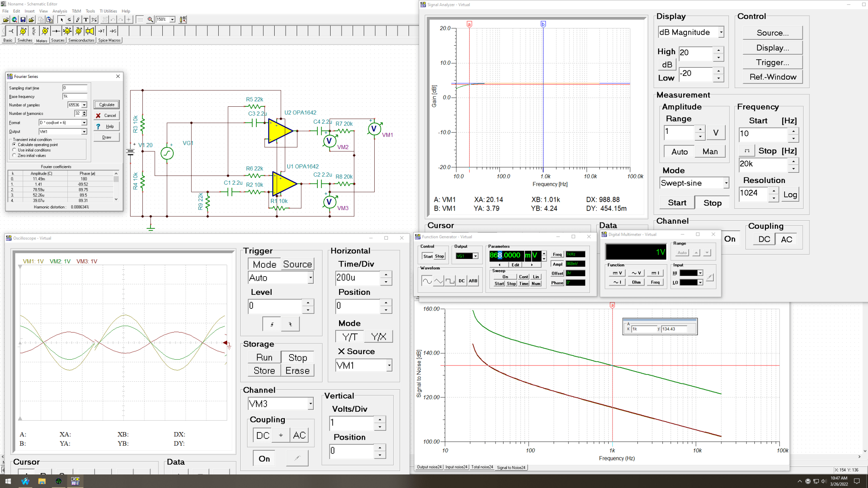Toggle Log resolution in Signal Analyzer

point(790,194)
